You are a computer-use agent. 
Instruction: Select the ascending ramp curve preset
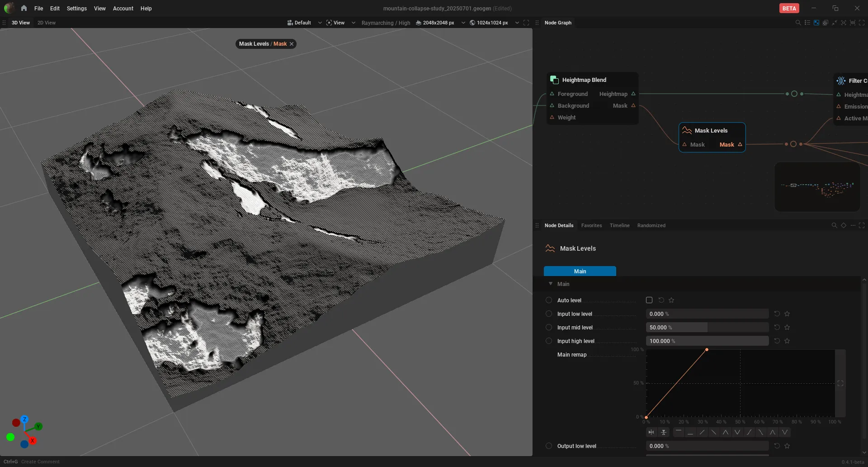pyautogui.click(x=702, y=432)
